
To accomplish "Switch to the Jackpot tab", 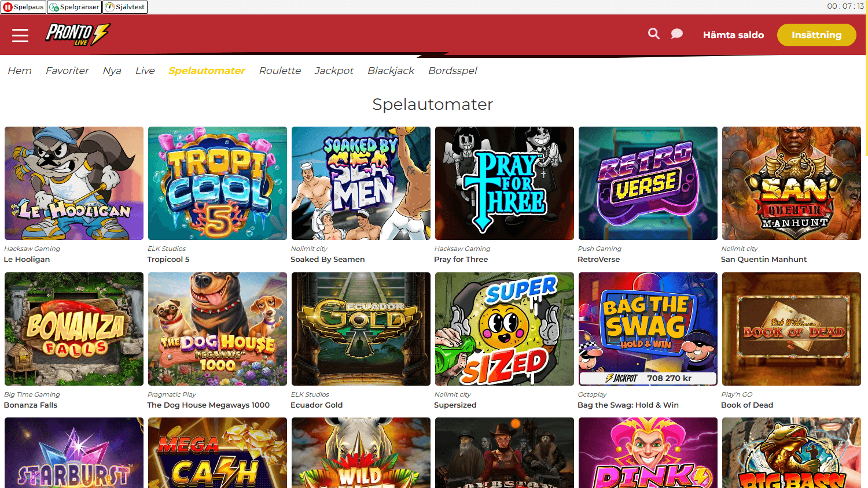I will pyautogui.click(x=334, y=71).
